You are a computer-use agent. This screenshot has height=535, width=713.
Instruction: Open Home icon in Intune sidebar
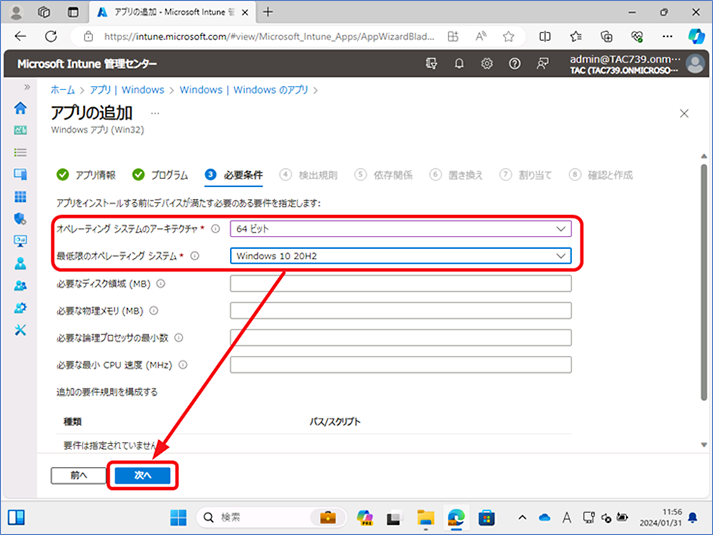coord(20,108)
